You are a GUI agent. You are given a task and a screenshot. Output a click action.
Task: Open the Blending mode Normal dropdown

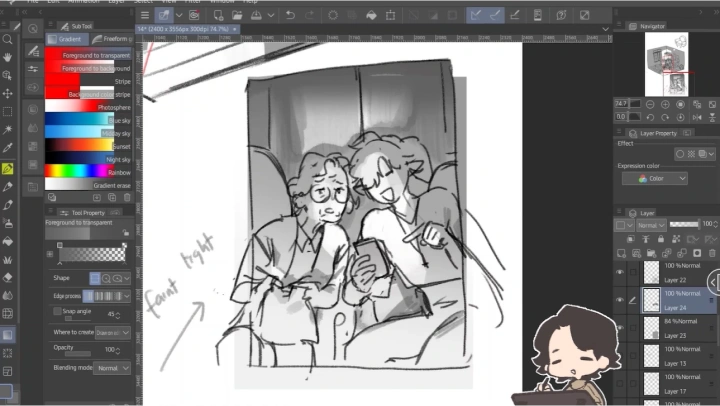(112, 368)
